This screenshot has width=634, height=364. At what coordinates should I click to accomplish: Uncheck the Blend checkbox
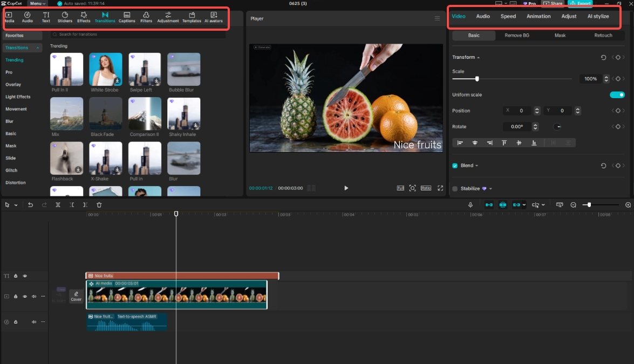click(454, 166)
